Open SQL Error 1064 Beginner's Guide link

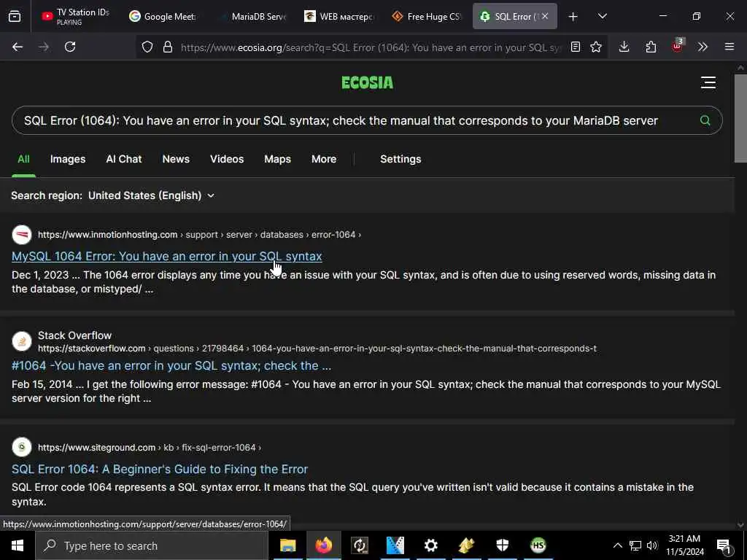[x=160, y=469]
